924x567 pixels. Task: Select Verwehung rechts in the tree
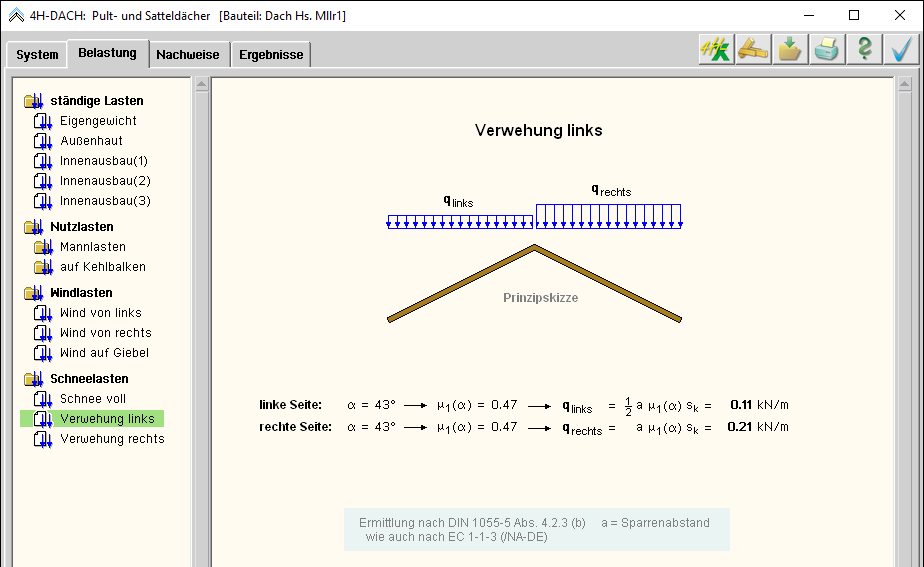click(112, 439)
